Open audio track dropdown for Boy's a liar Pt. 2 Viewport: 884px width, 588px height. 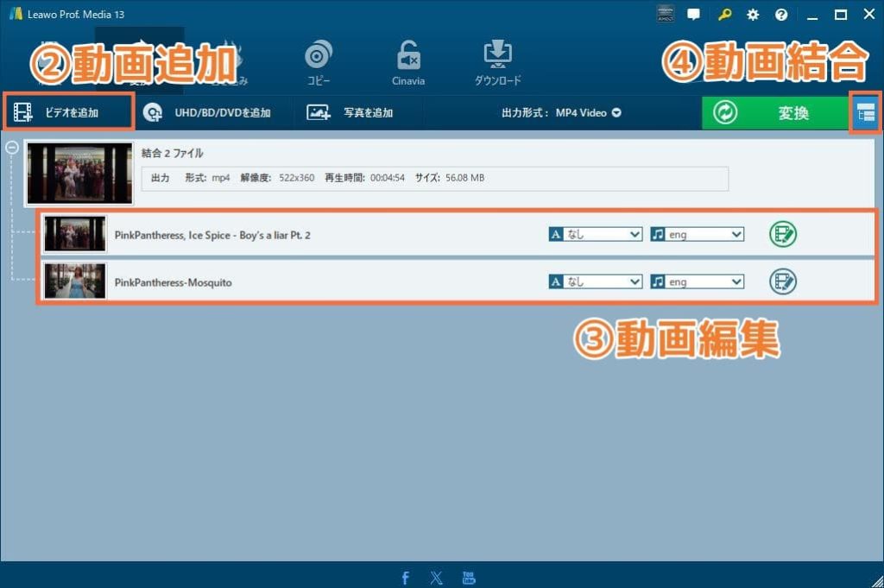[698, 234]
